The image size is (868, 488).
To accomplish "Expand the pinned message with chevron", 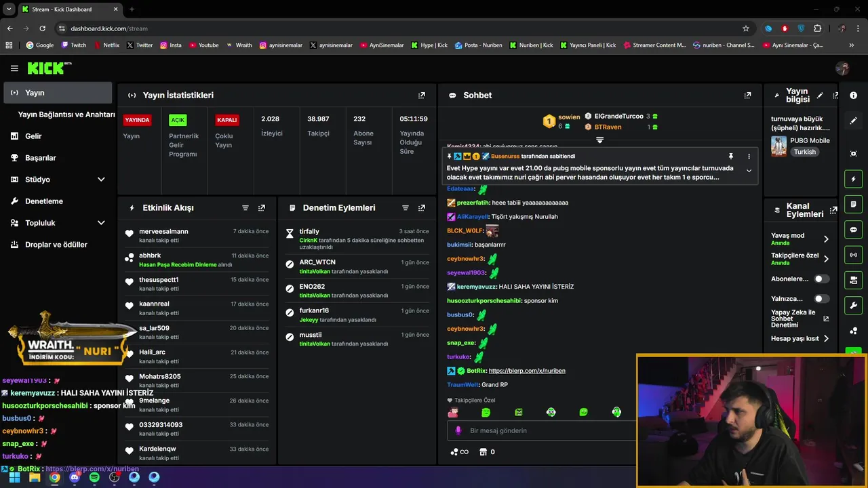I will [x=749, y=171].
